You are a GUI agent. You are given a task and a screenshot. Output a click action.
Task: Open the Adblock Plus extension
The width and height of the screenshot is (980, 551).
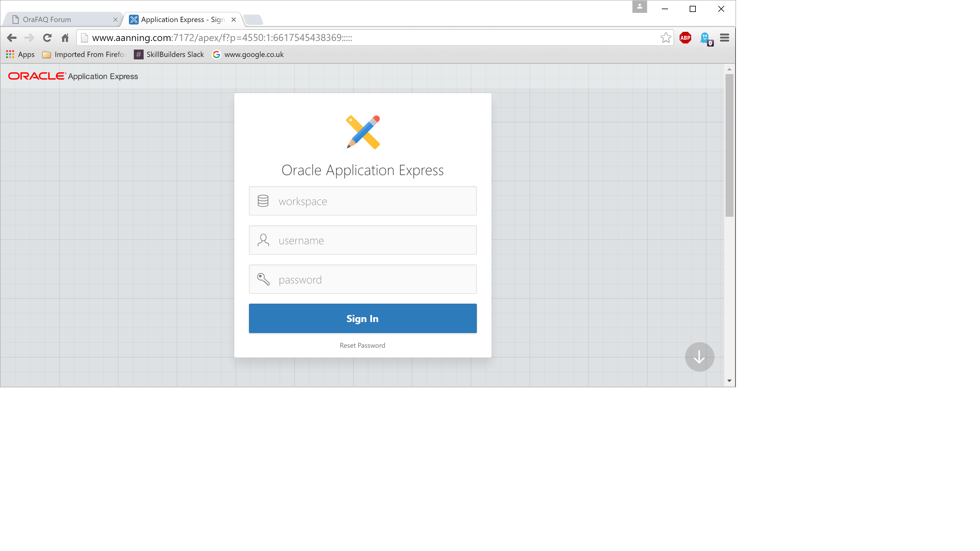[x=685, y=38]
